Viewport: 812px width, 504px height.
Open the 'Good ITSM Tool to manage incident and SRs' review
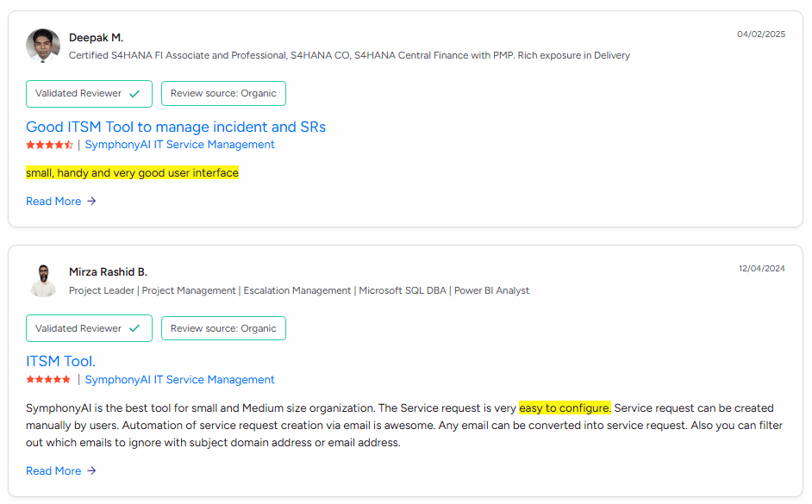point(176,127)
